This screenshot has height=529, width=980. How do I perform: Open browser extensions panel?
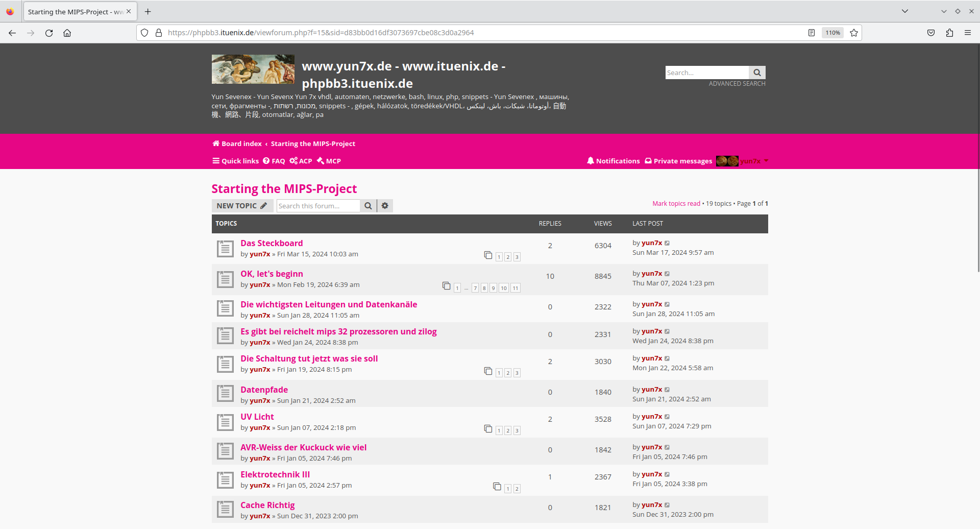[949, 33]
